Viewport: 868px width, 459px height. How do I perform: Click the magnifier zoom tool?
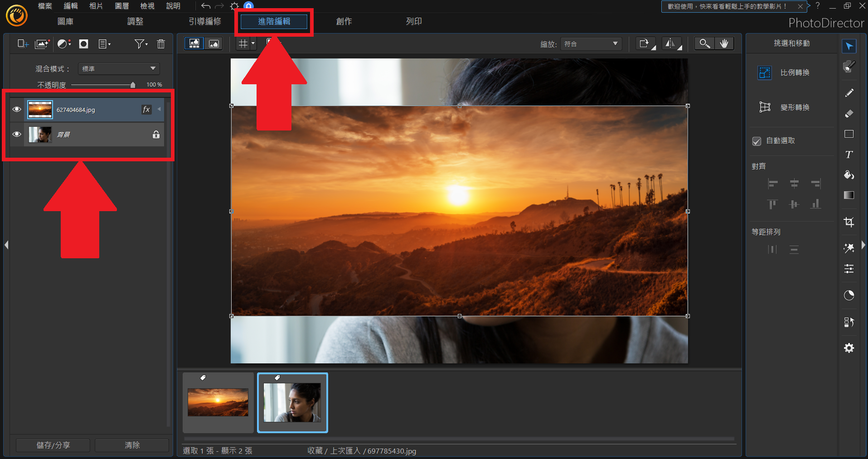tap(704, 43)
